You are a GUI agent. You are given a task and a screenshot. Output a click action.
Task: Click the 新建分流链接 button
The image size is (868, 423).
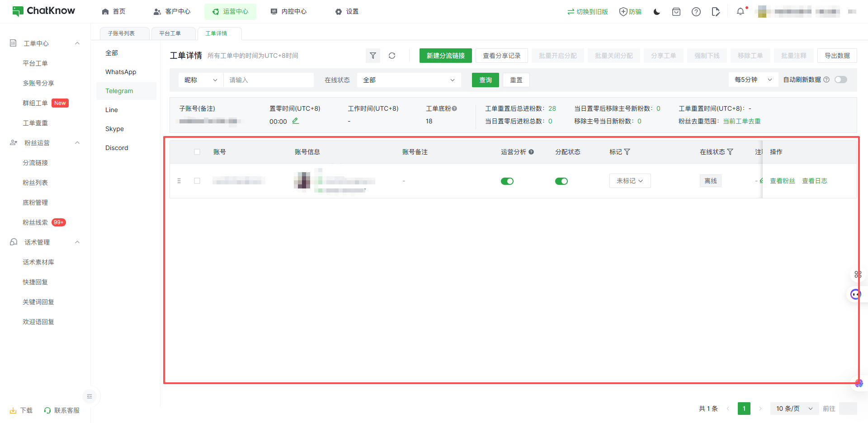click(445, 56)
